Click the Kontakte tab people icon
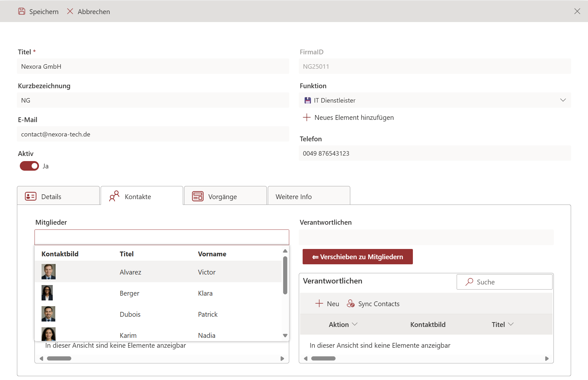The height and width of the screenshot is (380, 588). 114,196
